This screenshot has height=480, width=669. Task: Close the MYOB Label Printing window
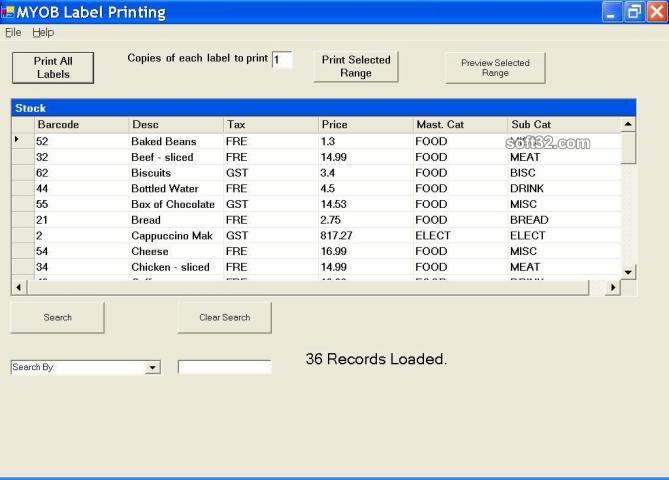coord(657,12)
